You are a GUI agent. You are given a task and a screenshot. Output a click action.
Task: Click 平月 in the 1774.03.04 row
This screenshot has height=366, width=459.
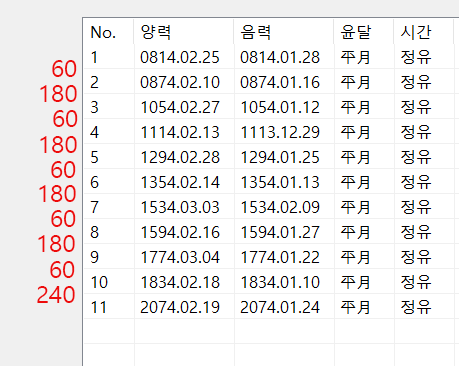[355, 257]
